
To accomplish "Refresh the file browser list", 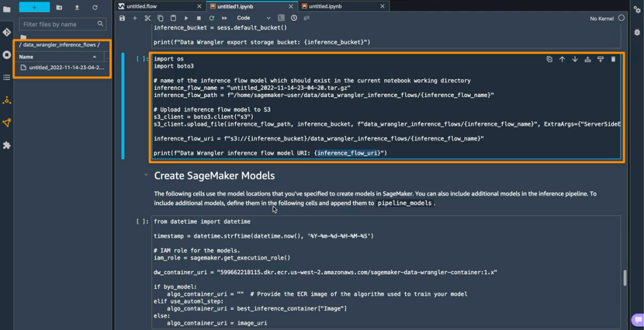I will (x=95, y=7).
